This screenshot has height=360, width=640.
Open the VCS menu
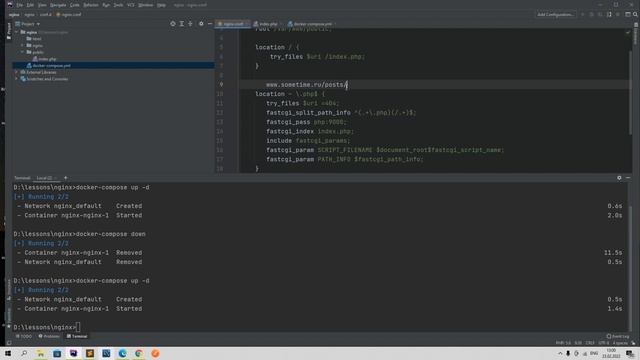(131, 5)
